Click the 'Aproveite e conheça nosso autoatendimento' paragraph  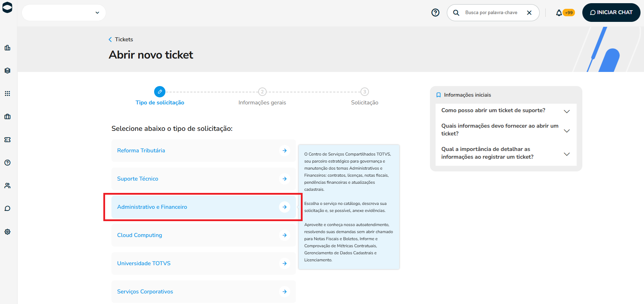pos(348,242)
